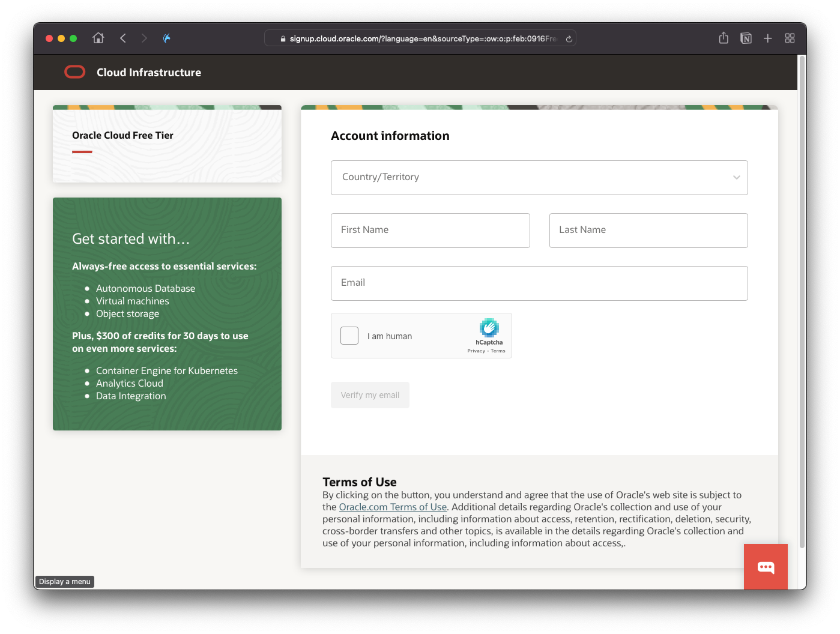This screenshot has width=840, height=634.
Task: Check the I am human checkbox
Action: click(349, 336)
